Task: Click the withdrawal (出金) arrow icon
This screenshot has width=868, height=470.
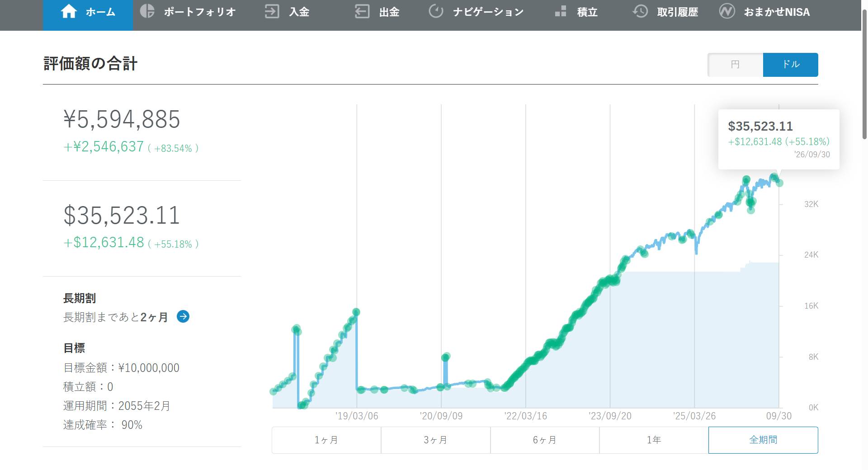Action: [x=362, y=11]
